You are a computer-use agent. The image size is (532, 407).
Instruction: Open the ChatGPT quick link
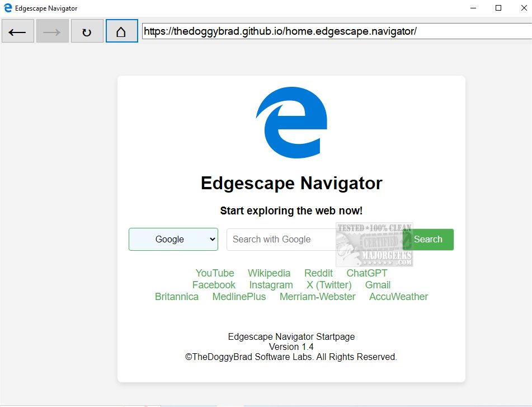tap(367, 273)
